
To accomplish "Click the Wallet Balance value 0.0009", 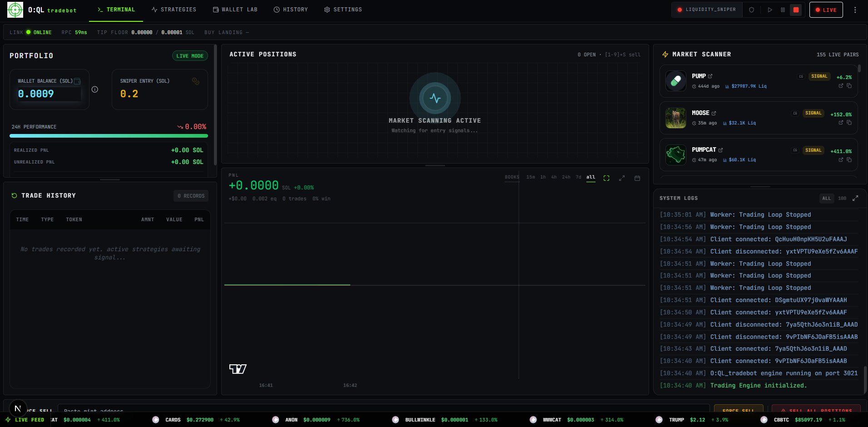I will [36, 94].
